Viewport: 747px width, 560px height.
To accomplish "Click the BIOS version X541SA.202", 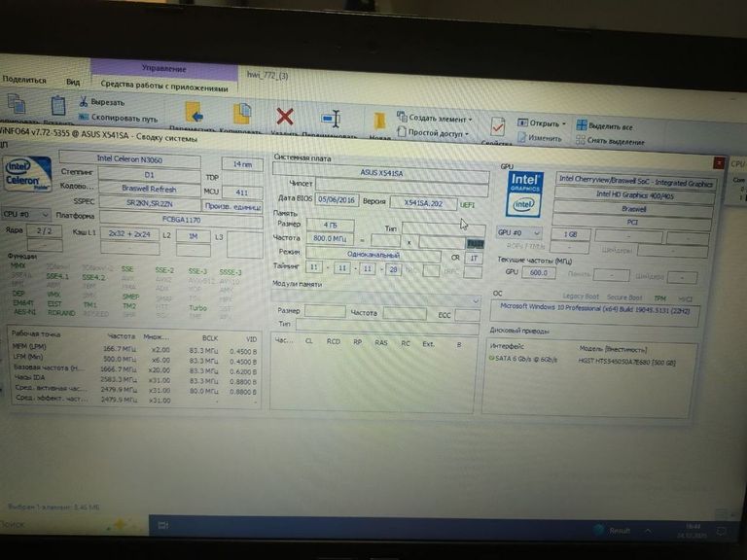I will (423, 203).
